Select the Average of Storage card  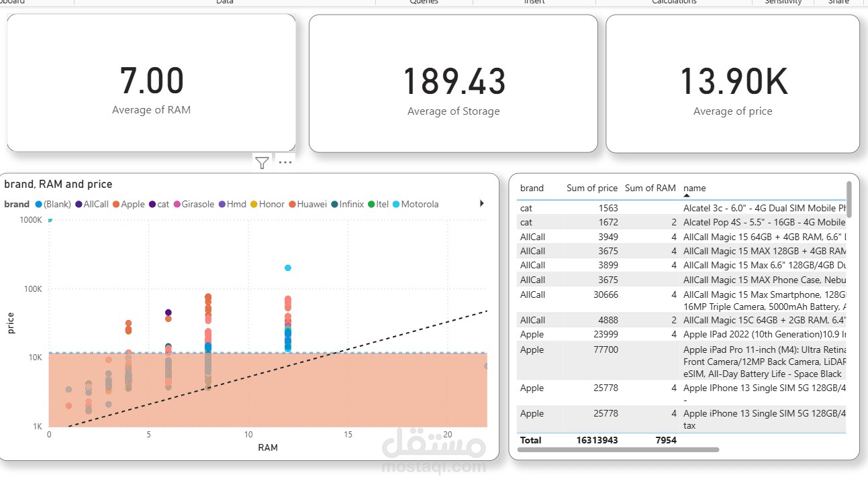[453, 83]
